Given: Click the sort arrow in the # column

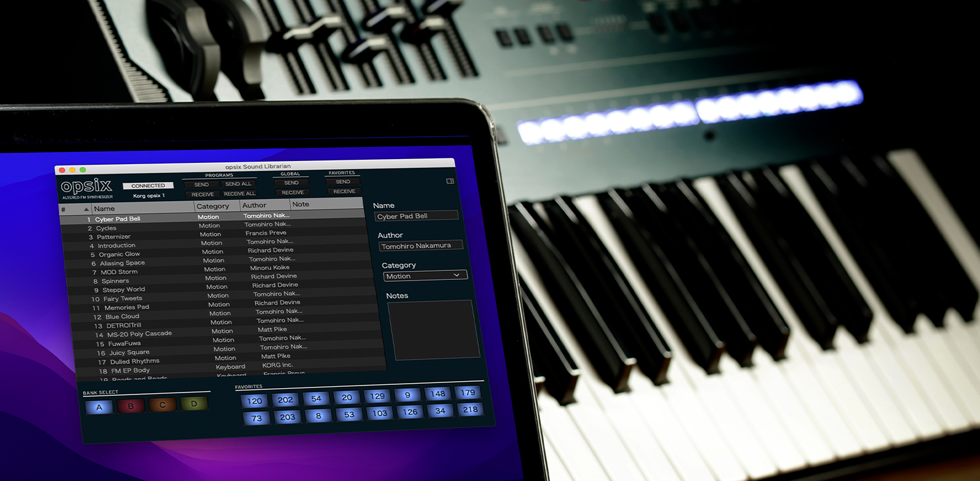Looking at the screenshot, I should click(87, 209).
